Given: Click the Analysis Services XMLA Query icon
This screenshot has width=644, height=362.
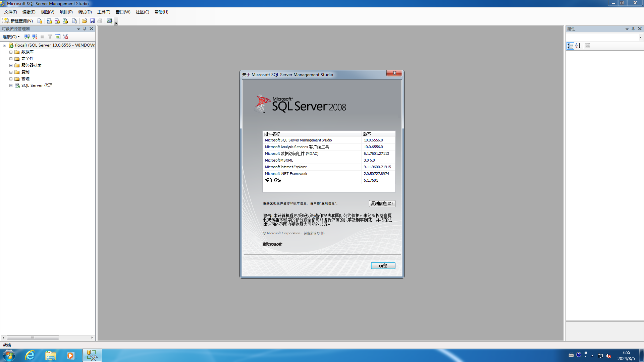Looking at the screenshot, I should [65, 21].
